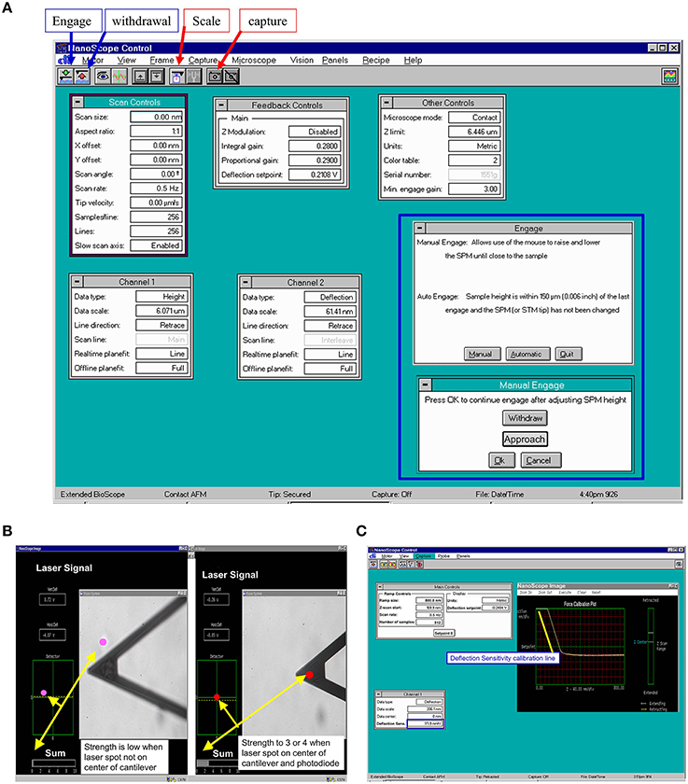
Task: Click the Sum signal bar in left Laser Signal window
Action: tap(53, 763)
